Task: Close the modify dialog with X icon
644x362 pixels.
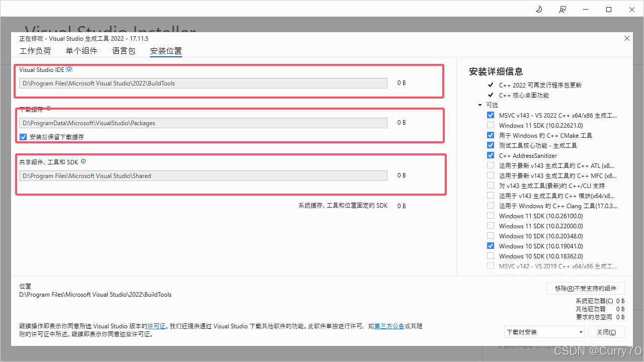Action: 626,38
